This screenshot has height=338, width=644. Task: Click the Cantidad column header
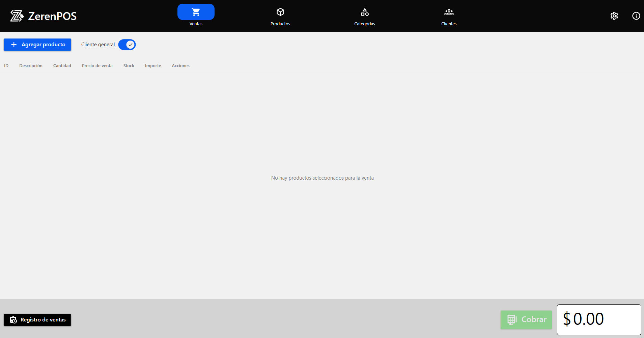click(62, 66)
